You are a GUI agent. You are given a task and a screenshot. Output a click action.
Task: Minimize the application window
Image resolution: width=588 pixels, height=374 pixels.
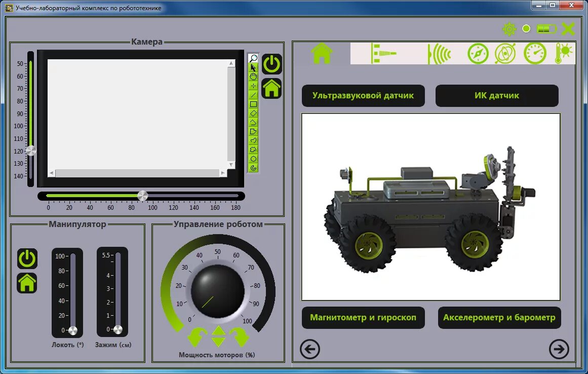click(539, 5)
